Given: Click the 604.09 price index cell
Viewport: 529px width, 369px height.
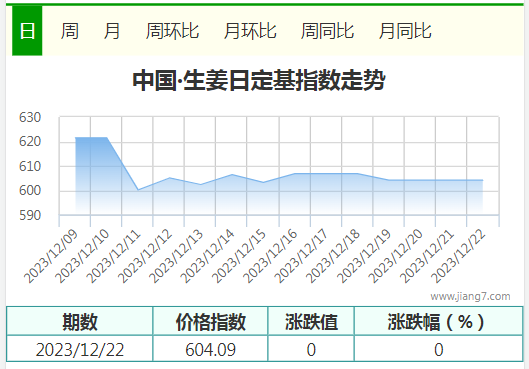Looking at the screenshot, I should (x=210, y=349).
